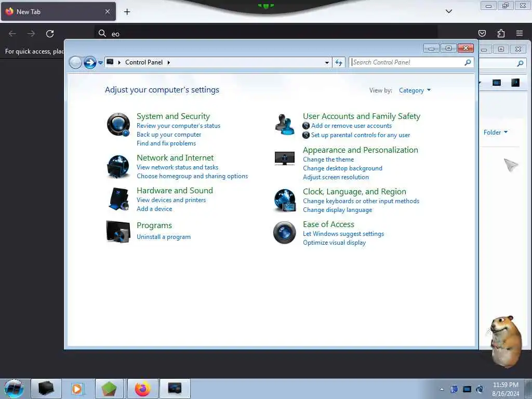Screen dimensions: 532x399
Task: Click Review your computer's status
Action: (x=179, y=126)
